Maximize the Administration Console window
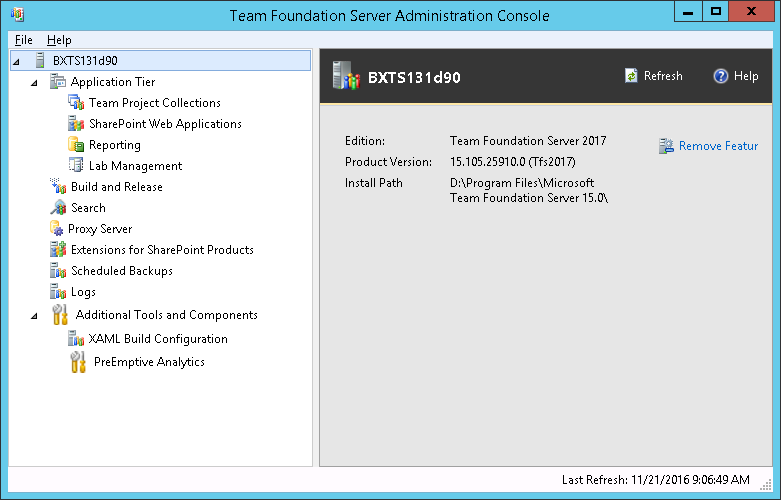This screenshot has width=781, height=500. pos(716,11)
